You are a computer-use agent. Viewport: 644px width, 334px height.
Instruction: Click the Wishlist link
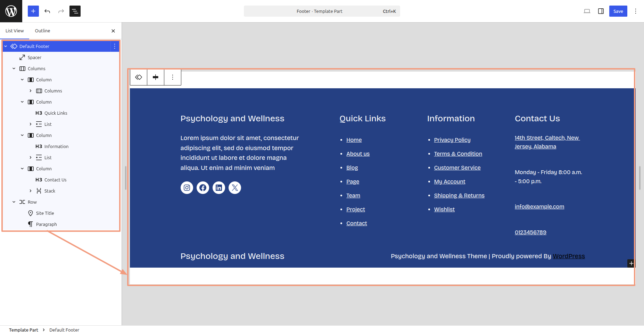pyautogui.click(x=444, y=209)
